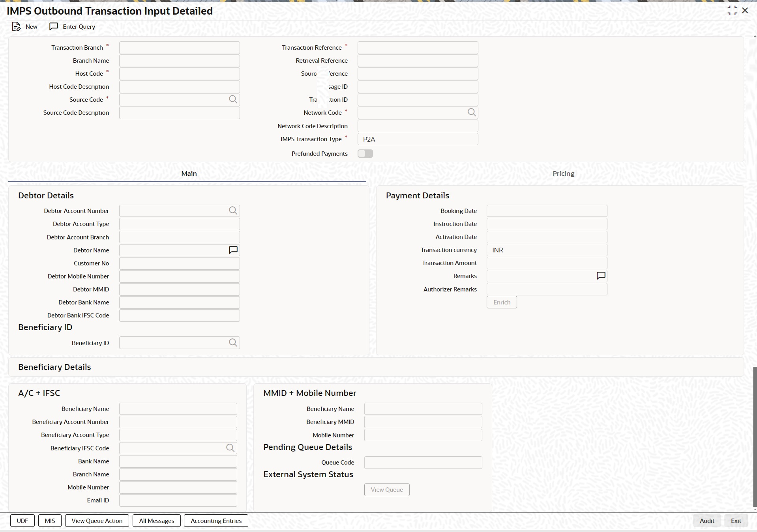Click the Exit button
The height and width of the screenshot is (532, 757).
pyautogui.click(x=736, y=521)
